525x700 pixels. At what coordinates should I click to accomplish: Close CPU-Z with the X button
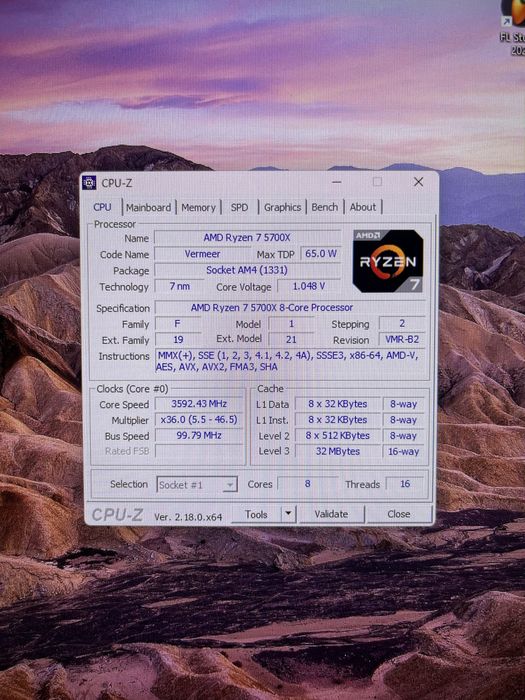point(418,182)
